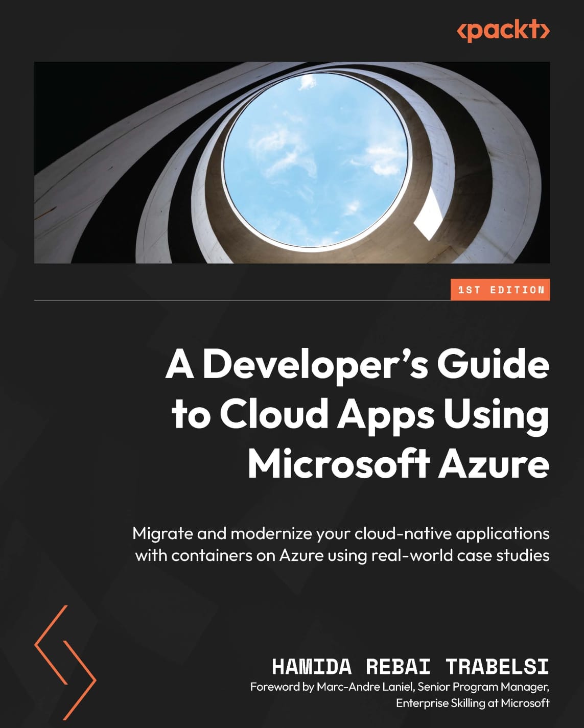The height and width of the screenshot is (728, 584).
Task: Click the title line "Microsoft Azure"
Action: (x=399, y=463)
